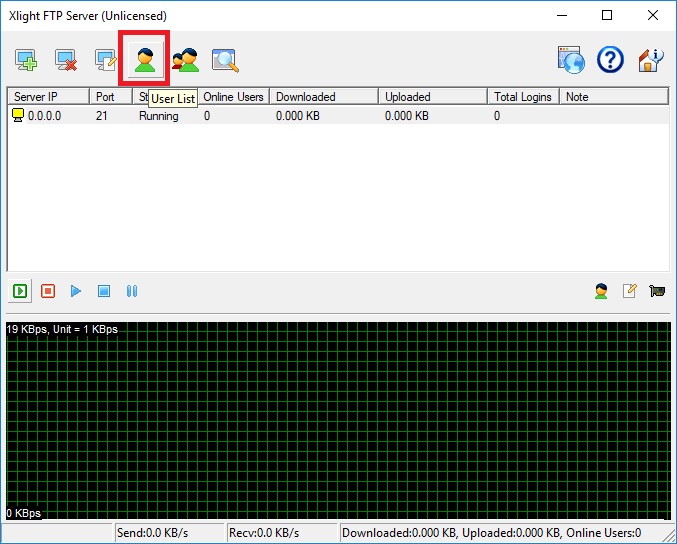Open the global options globe icon

pos(571,60)
